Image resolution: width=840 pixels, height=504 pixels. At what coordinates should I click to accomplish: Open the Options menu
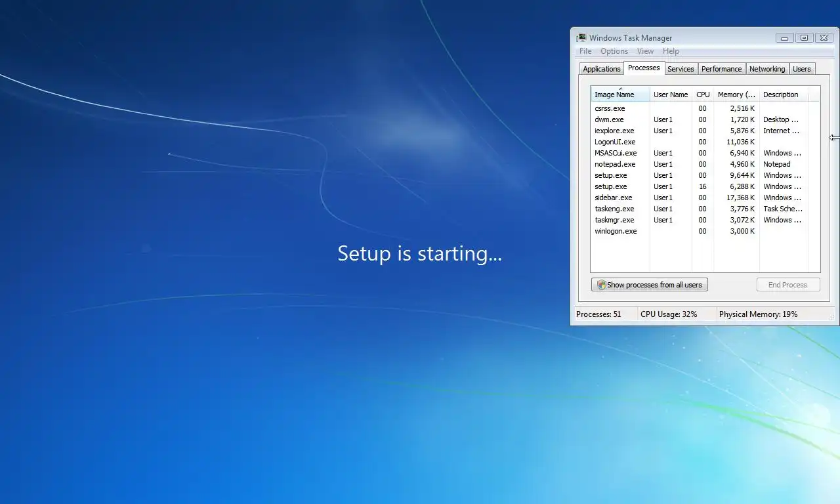click(614, 51)
